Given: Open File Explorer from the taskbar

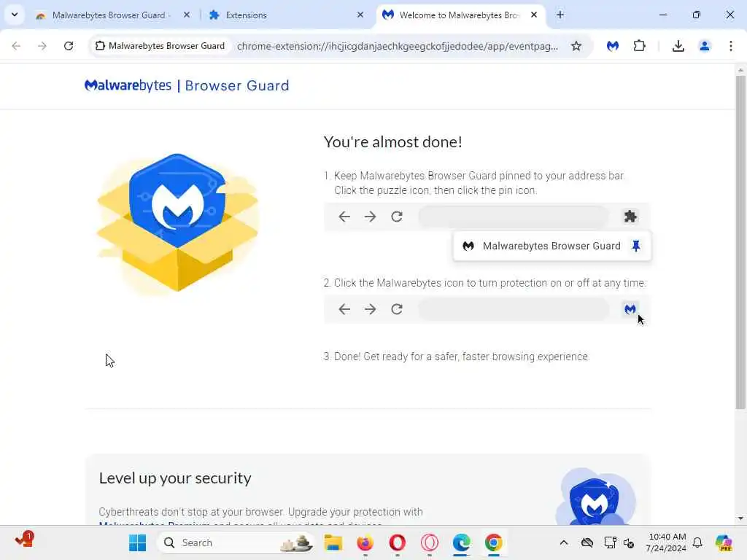Looking at the screenshot, I should pos(333,542).
